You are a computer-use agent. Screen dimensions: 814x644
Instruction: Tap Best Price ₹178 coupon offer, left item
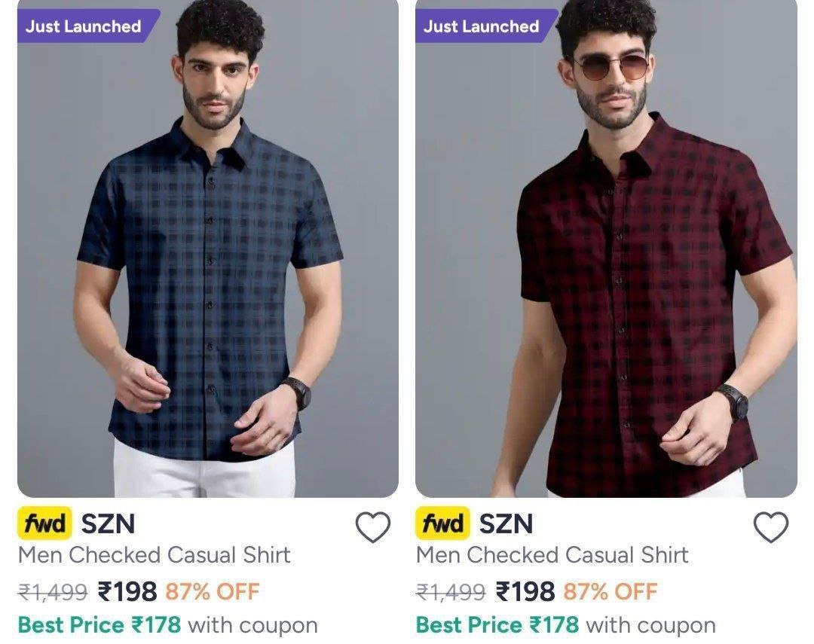tap(167, 625)
